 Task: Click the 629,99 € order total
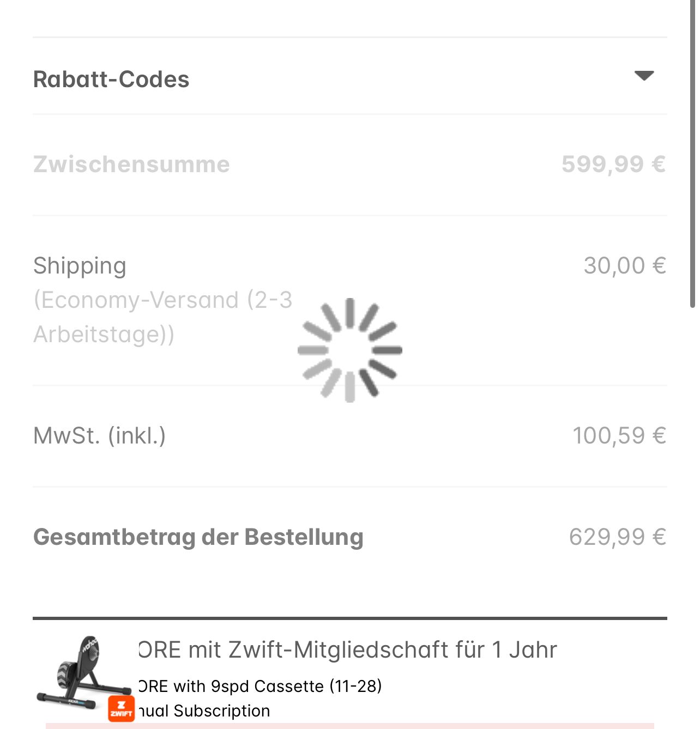coord(618,537)
